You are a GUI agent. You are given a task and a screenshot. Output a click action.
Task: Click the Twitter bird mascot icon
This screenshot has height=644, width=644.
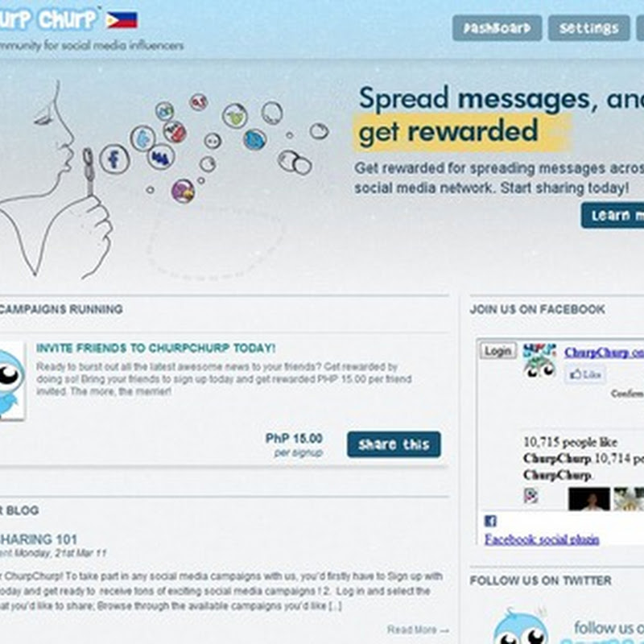point(521,627)
